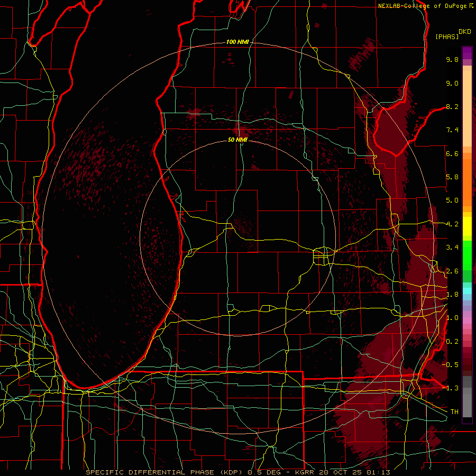476x476 pixels.
Task: Click the 50 NMI range ring label
Action: pos(237,140)
